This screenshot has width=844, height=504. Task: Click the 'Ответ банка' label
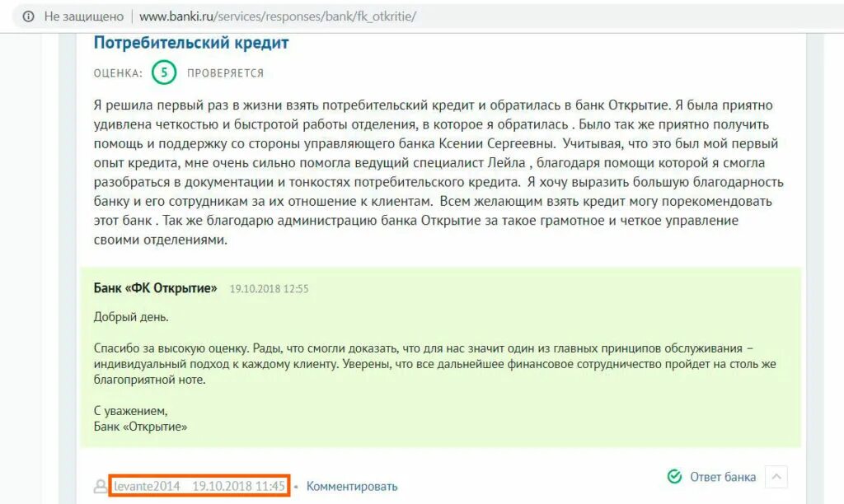click(x=723, y=477)
